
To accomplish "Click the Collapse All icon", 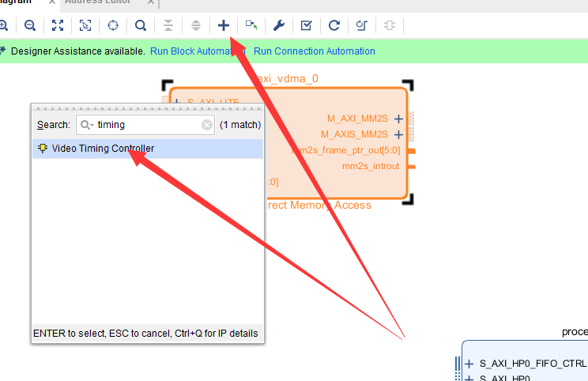I will [168, 25].
